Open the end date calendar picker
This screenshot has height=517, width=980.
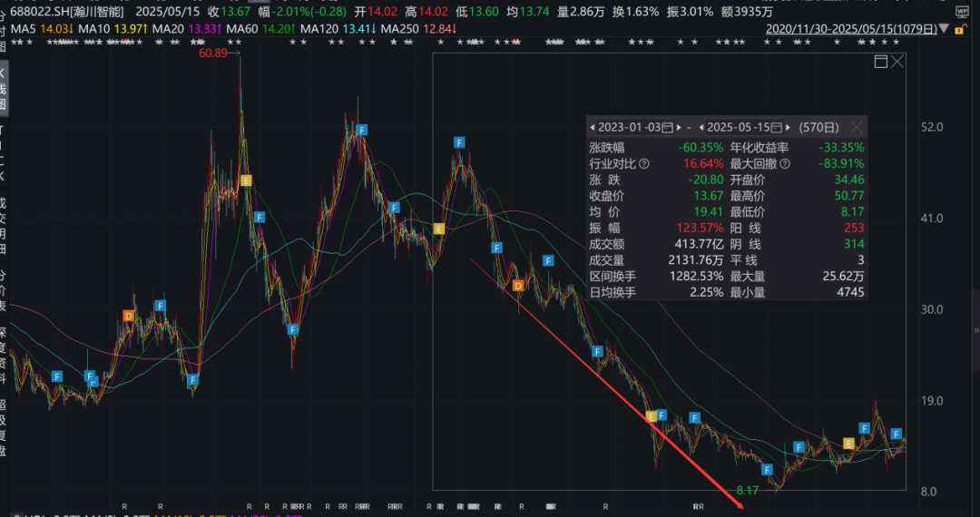coord(778,128)
